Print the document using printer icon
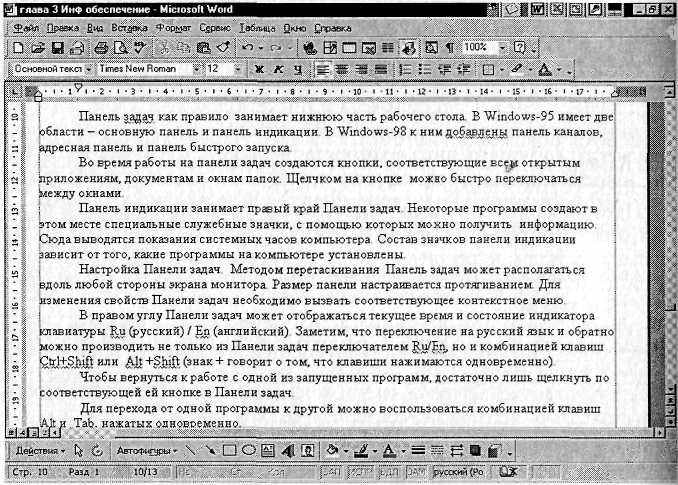This screenshot has width=678, height=485. point(101,48)
